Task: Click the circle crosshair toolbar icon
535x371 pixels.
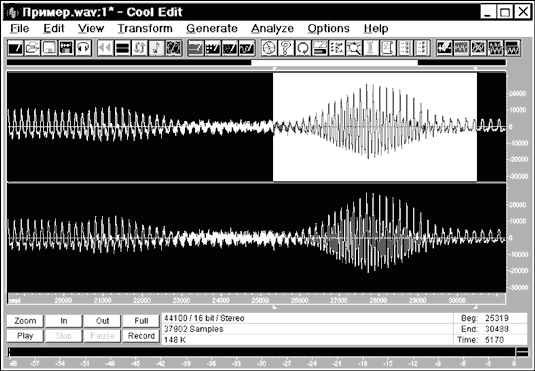Action: tap(269, 48)
